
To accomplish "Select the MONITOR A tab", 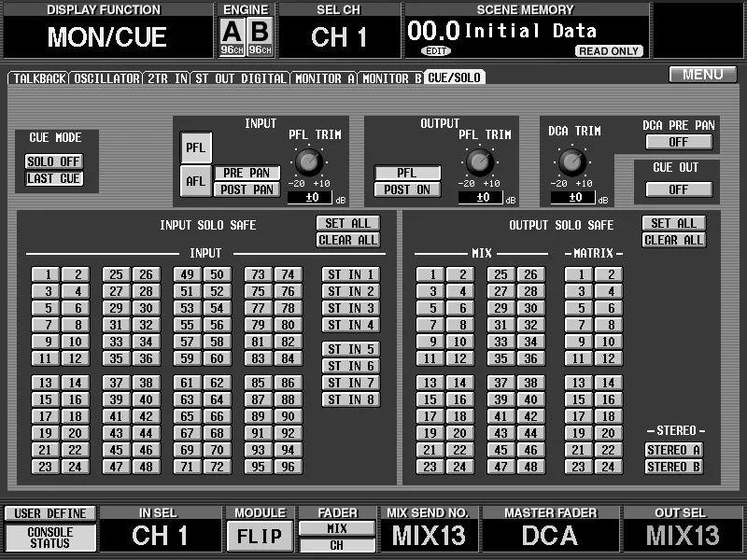I will click(x=324, y=78).
